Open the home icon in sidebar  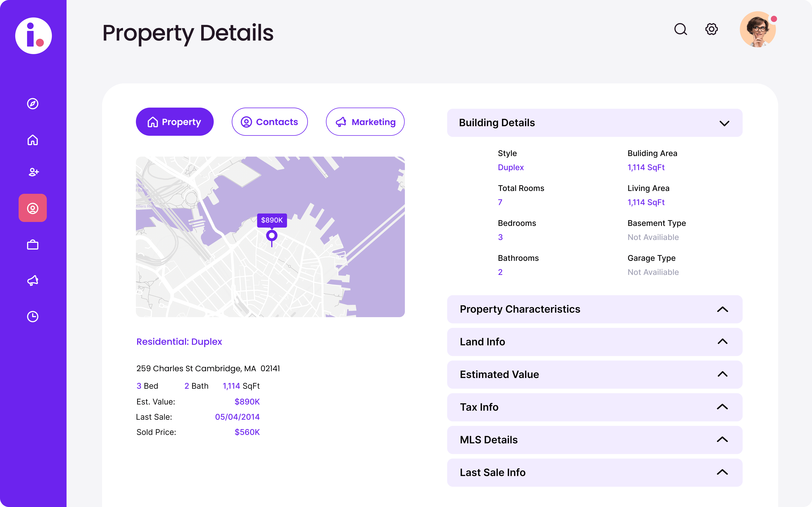tap(33, 140)
